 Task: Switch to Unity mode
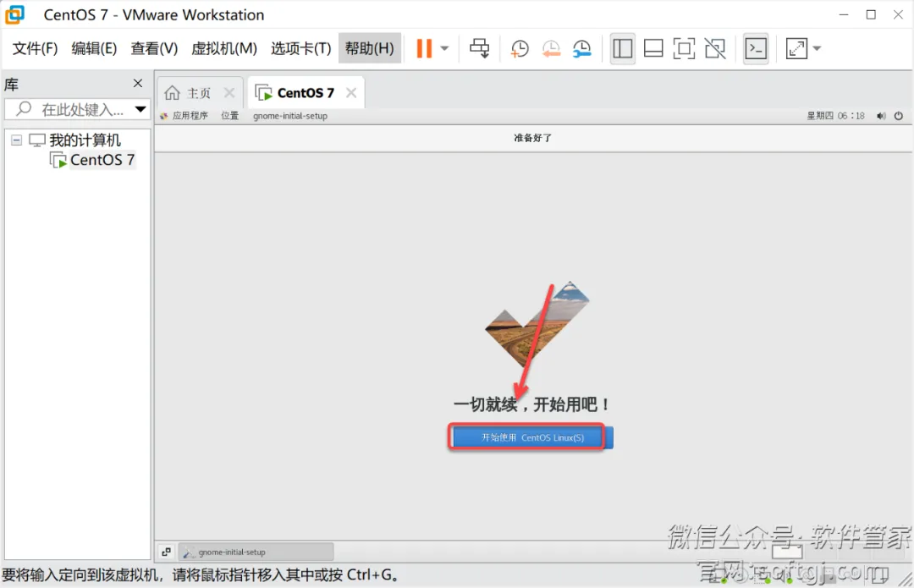click(x=715, y=48)
